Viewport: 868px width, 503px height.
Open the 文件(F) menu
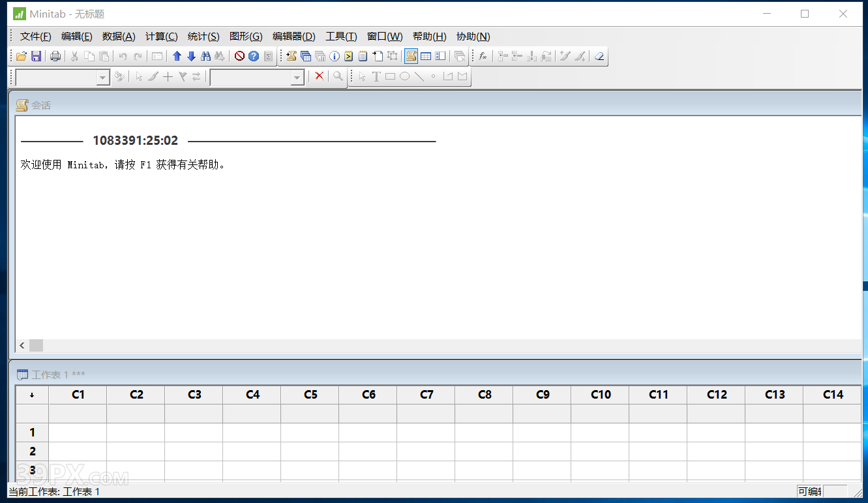[36, 37]
